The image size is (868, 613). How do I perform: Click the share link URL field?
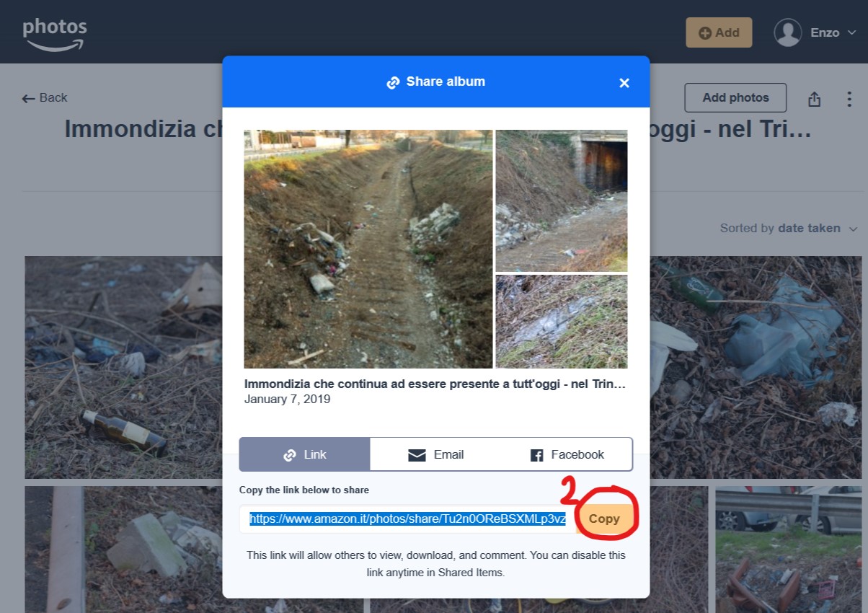(x=407, y=519)
